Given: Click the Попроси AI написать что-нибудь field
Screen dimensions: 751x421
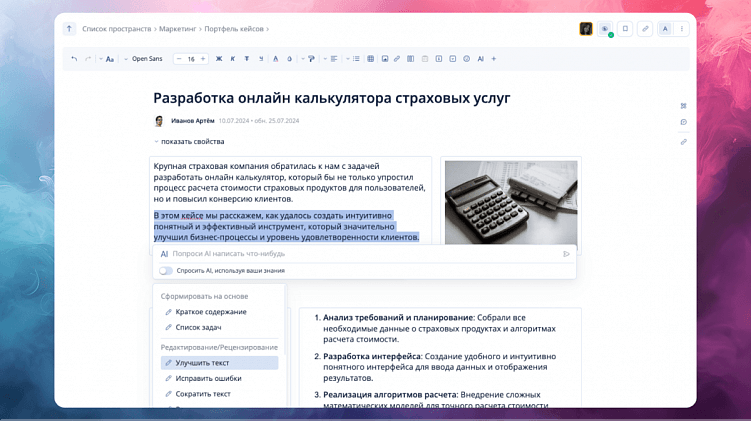Looking at the screenshot, I should tap(364, 254).
